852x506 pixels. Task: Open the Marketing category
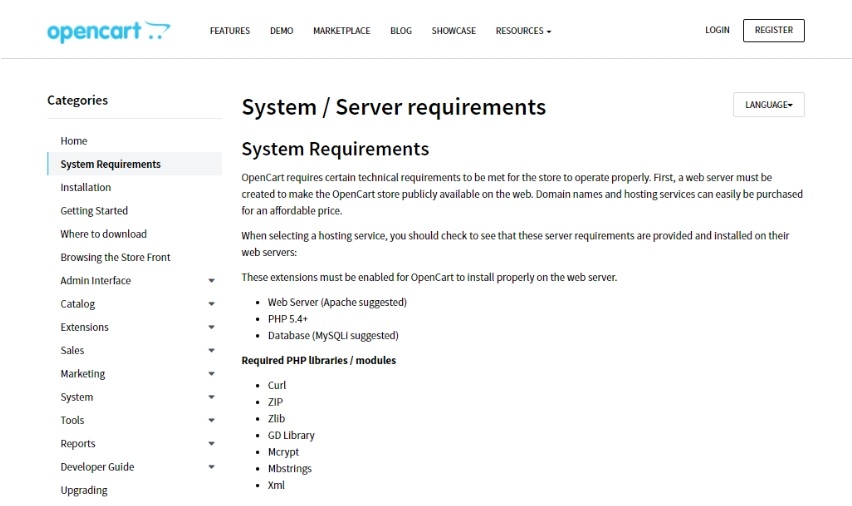pyautogui.click(x=83, y=374)
